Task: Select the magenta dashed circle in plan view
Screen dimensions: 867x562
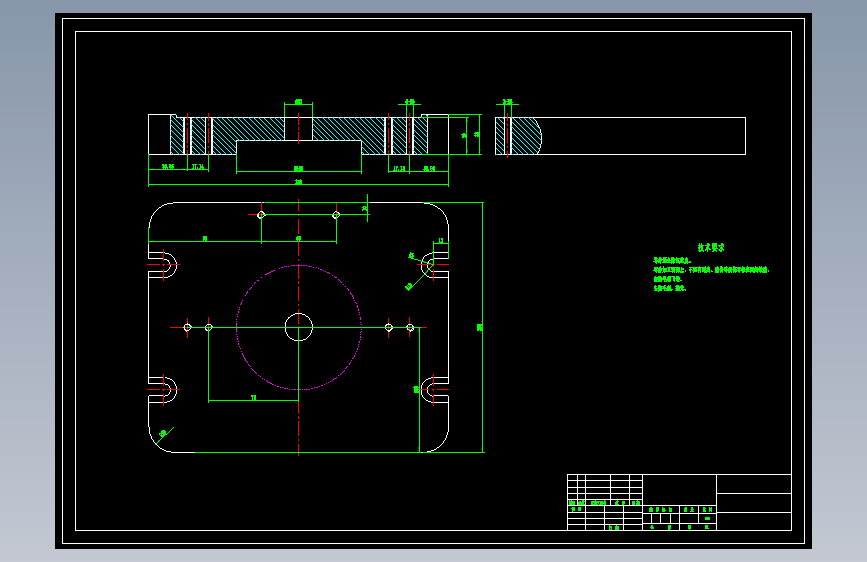Action: [299, 327]
